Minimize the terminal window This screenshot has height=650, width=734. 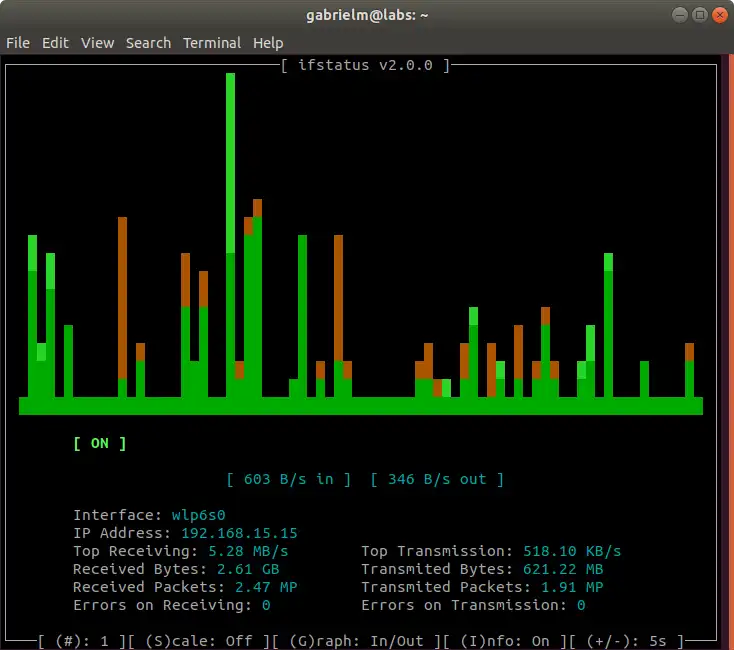(x=680, y=15)
